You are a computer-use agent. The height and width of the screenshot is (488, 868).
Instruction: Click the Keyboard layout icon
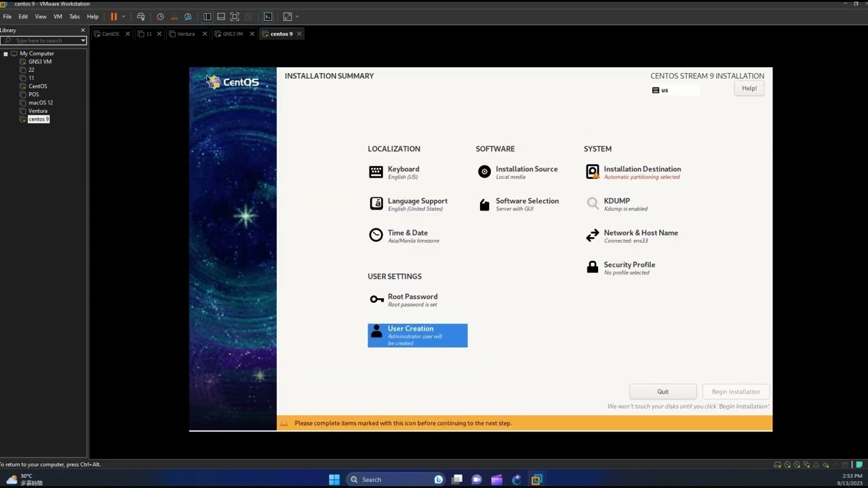tap(376, 172)
